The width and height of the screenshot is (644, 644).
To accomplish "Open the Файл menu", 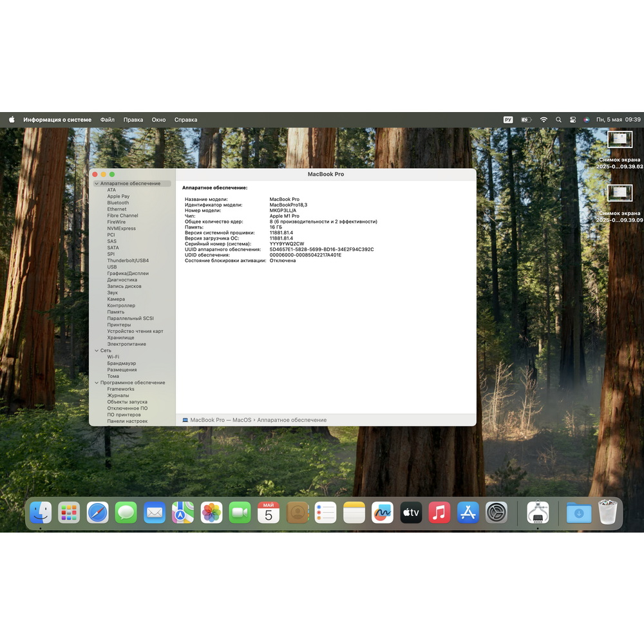I will [107, 120].
